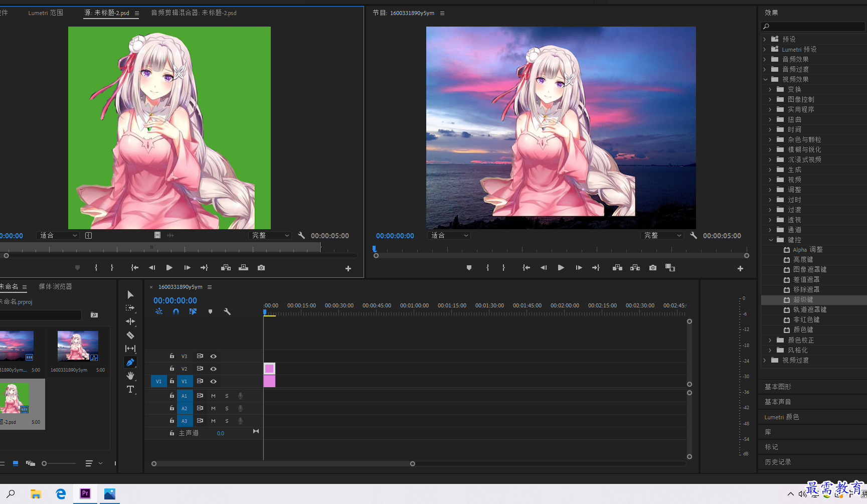Open comparison view in program monitor

(670, 268)
